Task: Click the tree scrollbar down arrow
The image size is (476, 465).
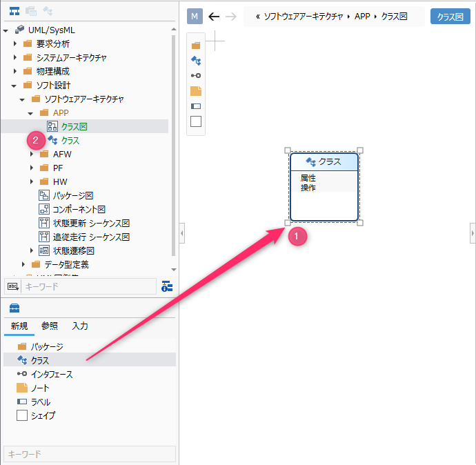Action: point(174,269)
